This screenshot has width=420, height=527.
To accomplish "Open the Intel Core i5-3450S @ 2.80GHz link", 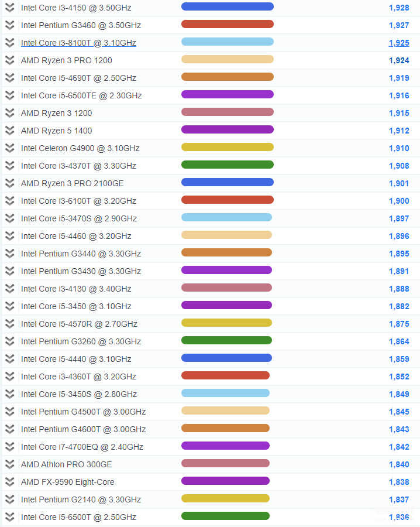I will tap(79, 394).
